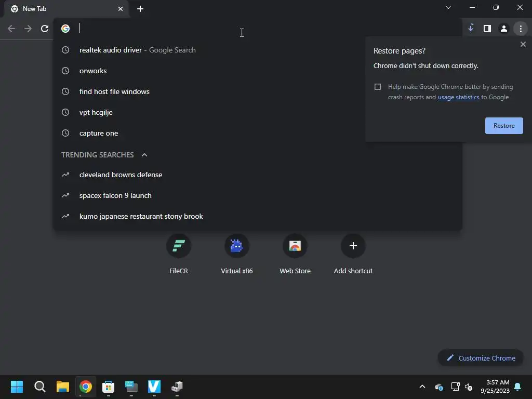532x399 pixels.
Task: Click Add shortcut plus icon
Action: 353,246
